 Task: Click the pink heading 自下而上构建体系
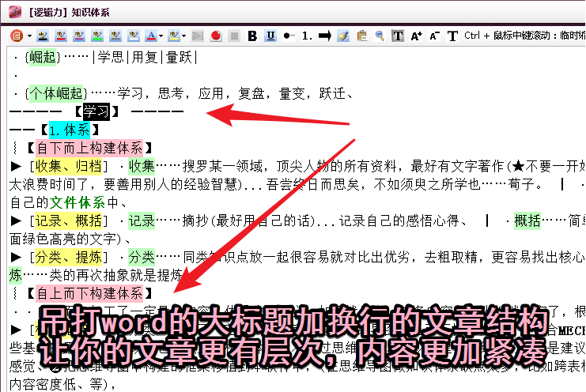point(89,148)
